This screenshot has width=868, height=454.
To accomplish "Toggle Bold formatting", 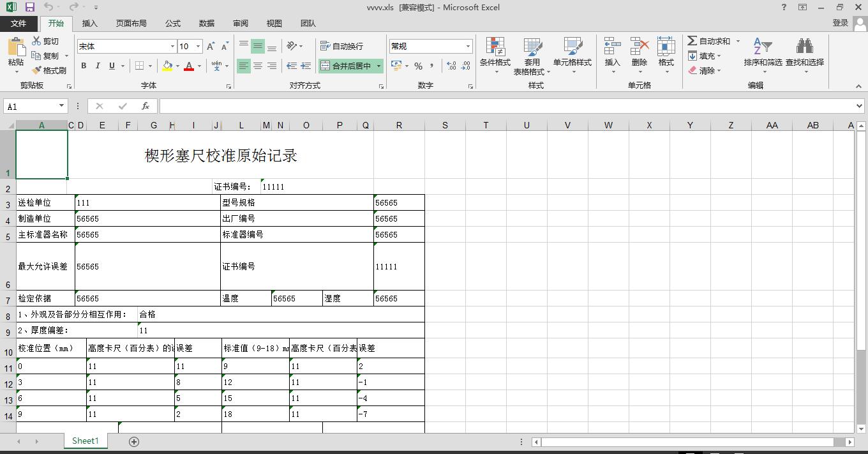I will coord(84,66).
